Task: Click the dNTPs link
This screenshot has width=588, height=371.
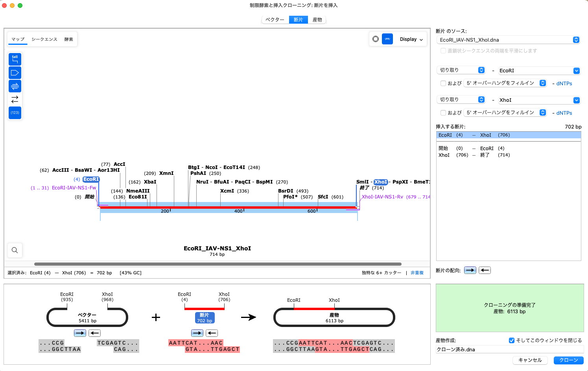Action: (x=564, y=83)
